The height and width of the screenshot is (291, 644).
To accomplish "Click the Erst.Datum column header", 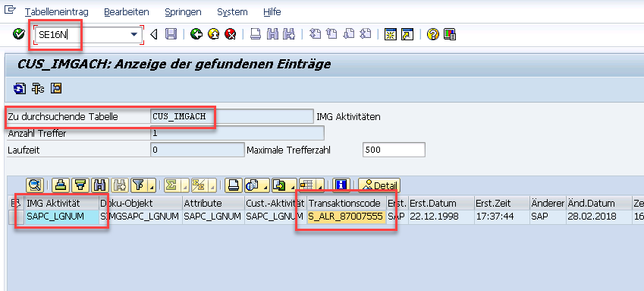I will pyautogui.click(x=441, y=203).
